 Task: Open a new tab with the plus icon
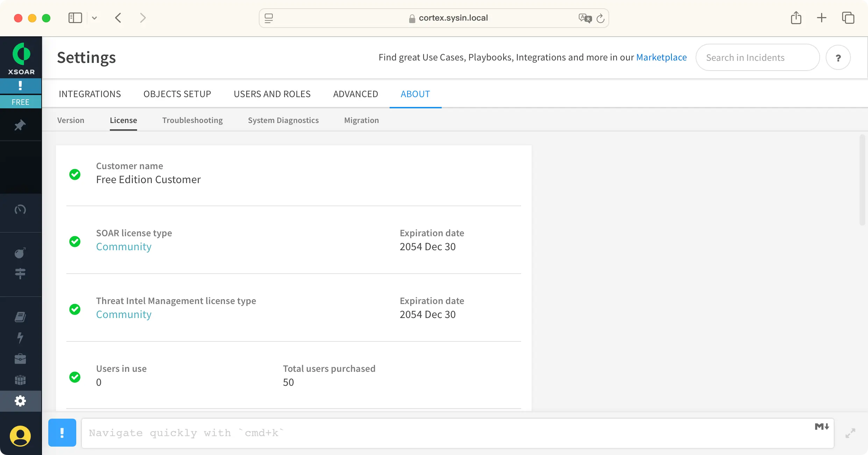821,18
